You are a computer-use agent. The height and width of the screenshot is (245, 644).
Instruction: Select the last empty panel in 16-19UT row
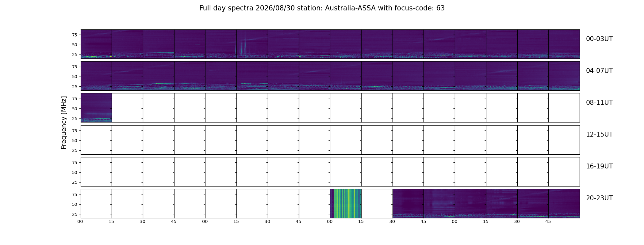(564, 172)
